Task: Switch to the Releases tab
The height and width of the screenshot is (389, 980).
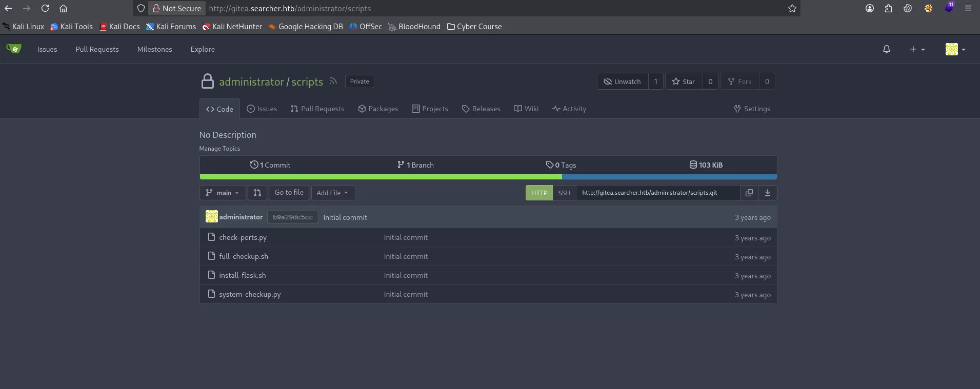Action: pos(481,109)
